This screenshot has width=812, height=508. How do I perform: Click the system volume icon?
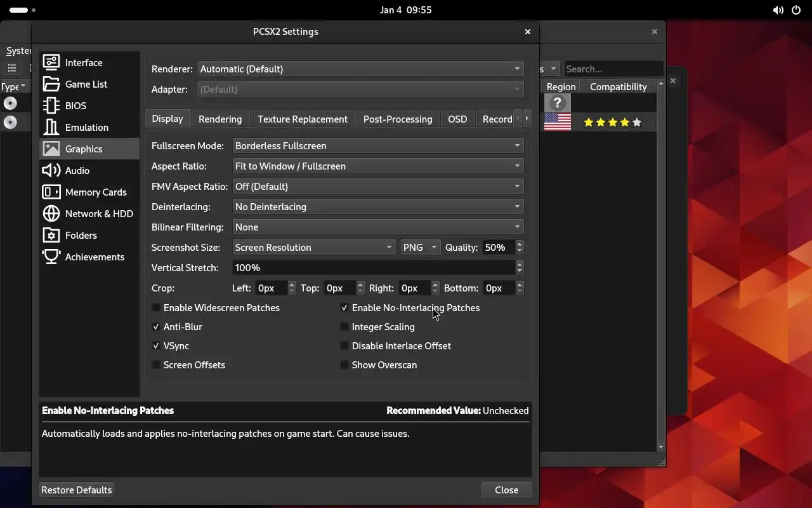(778, 10)
